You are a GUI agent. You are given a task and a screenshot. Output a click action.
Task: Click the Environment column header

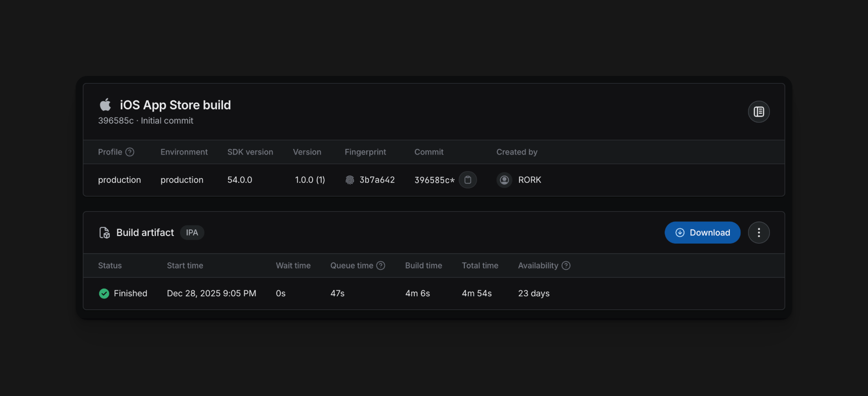pos(184,152)
